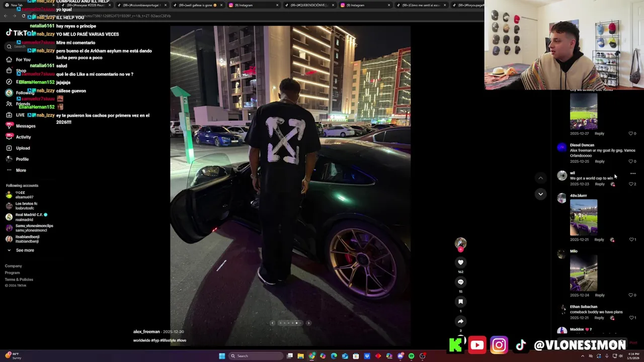Open Dropbox from taskbar

coord(367,356)
